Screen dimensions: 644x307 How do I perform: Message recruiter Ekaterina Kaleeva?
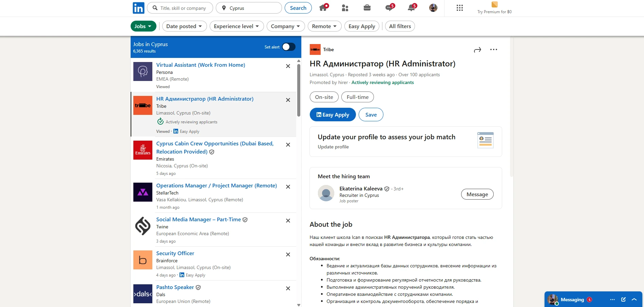[477, 194]
